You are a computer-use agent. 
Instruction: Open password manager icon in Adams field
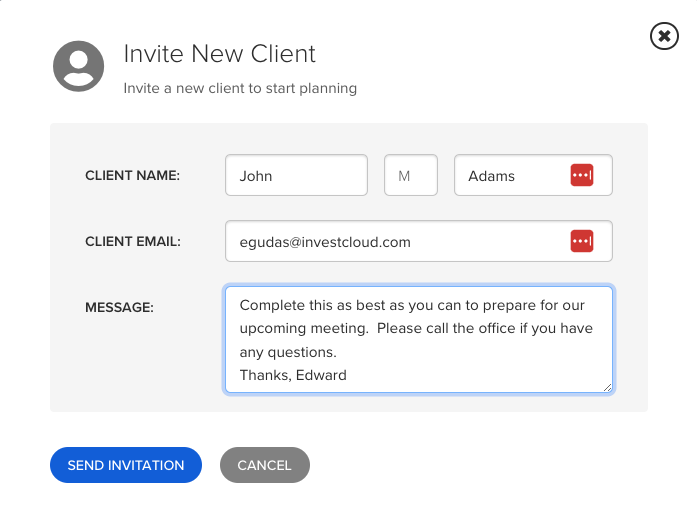coord(582,175)
